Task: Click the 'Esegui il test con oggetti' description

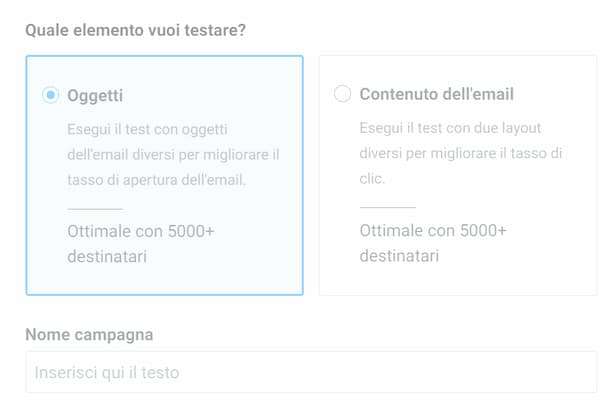Action: point(147,129)
